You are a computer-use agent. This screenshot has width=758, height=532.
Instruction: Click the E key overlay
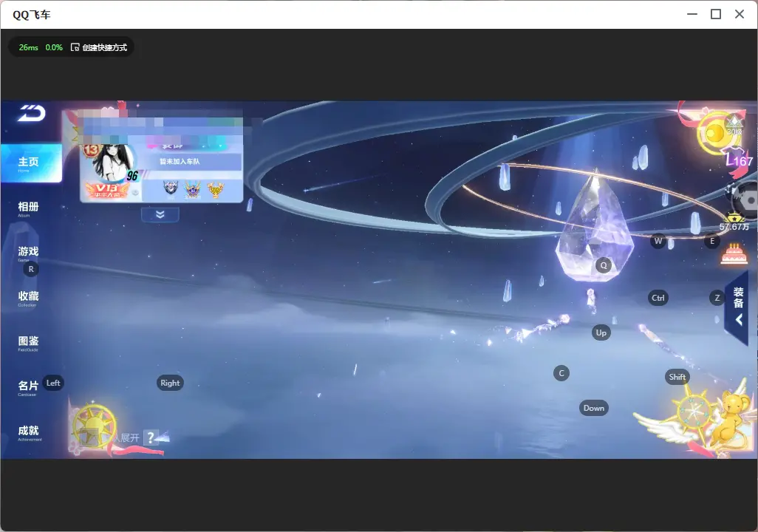coord(712,241)
